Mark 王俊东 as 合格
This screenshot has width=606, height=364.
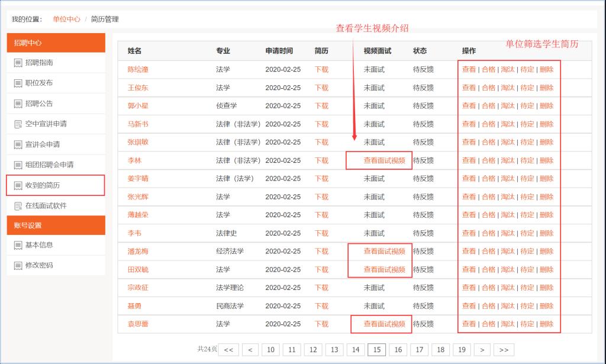[488, 88]
